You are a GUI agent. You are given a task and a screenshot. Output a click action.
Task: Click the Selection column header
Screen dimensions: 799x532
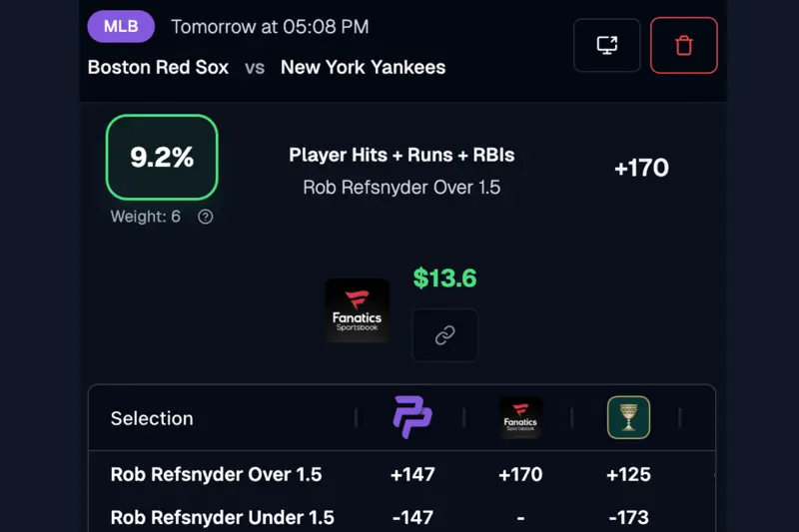coord(152,418)
